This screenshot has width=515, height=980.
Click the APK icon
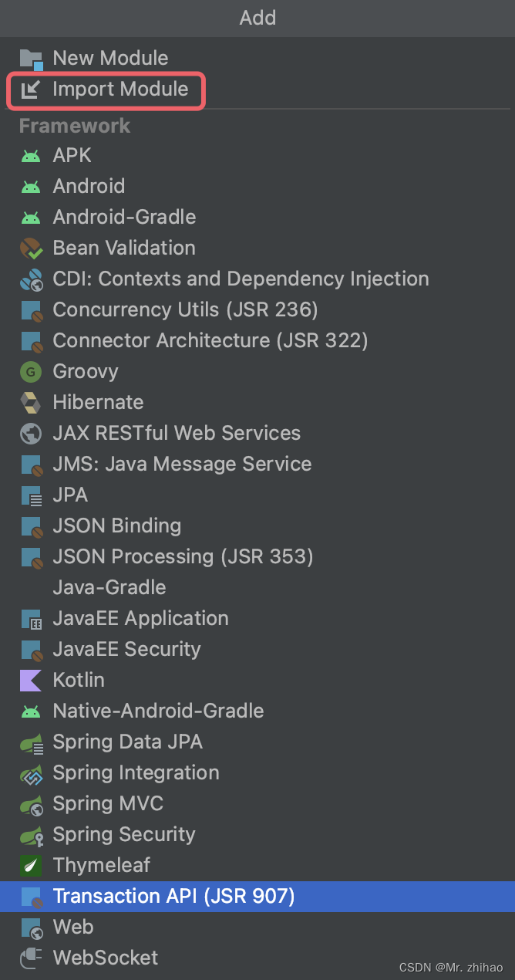pos(31,155)
